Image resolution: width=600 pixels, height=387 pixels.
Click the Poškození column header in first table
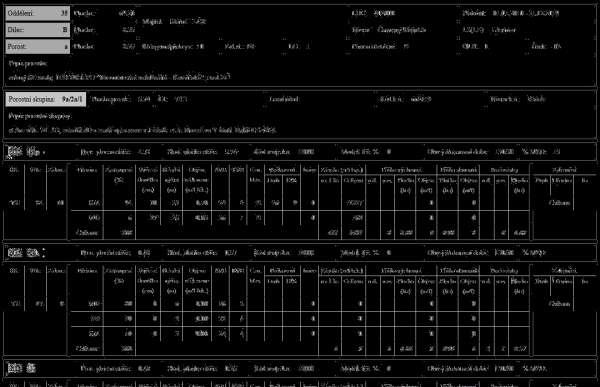click(x=282, y=170)
